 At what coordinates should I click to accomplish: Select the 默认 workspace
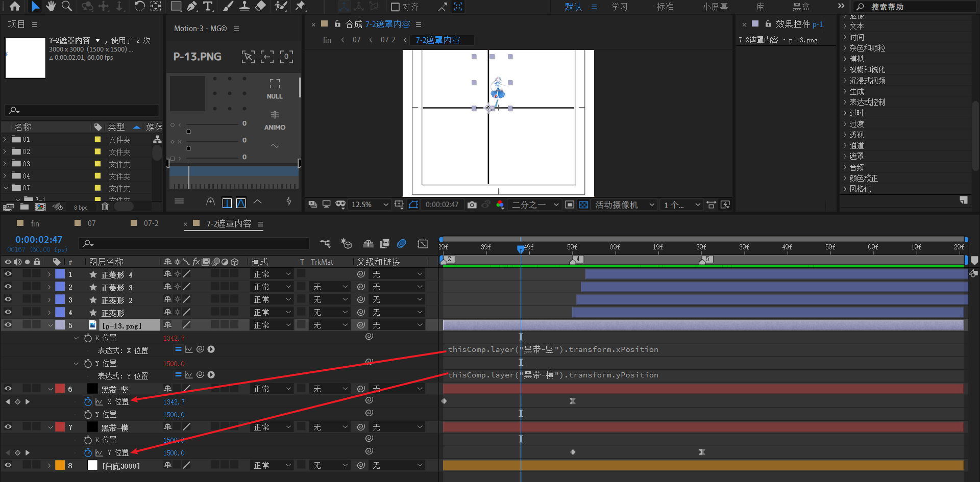[x=573, y=7]
